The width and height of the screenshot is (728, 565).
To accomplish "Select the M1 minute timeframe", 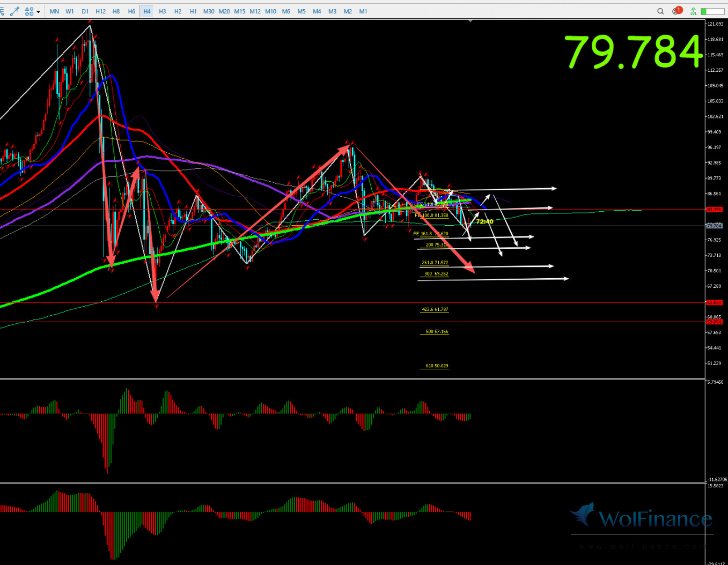I will (x=363, y=11).
